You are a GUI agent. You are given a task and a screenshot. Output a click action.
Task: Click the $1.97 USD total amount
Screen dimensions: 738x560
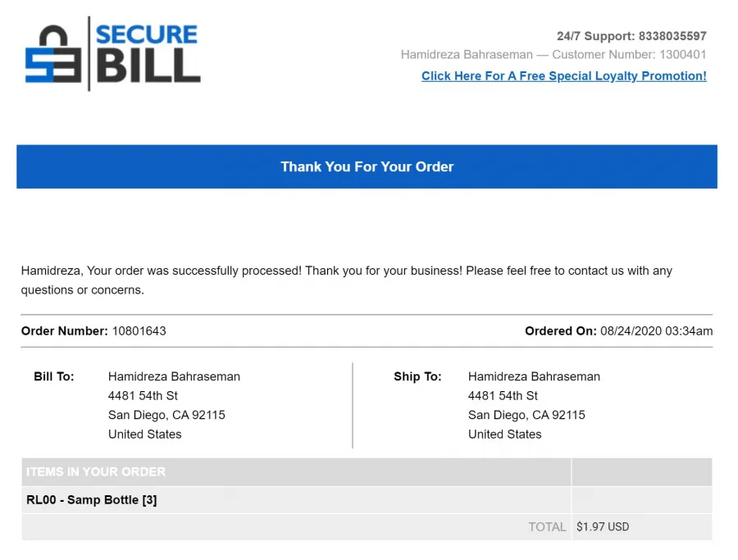(x=603, y=527)
